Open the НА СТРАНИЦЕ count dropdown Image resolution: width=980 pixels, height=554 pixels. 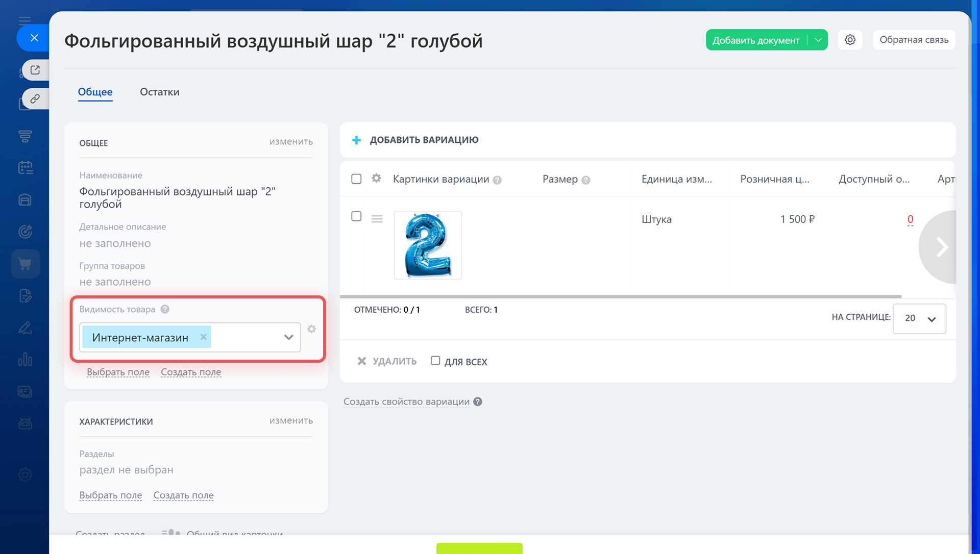[919, 318]
